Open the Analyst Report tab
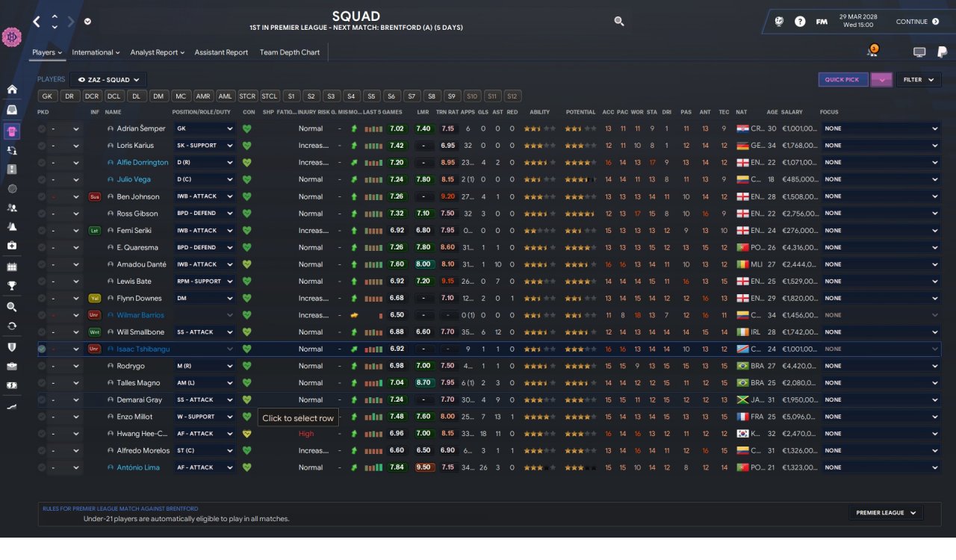This screenshot has height=560, width=956. click(158, 52)
